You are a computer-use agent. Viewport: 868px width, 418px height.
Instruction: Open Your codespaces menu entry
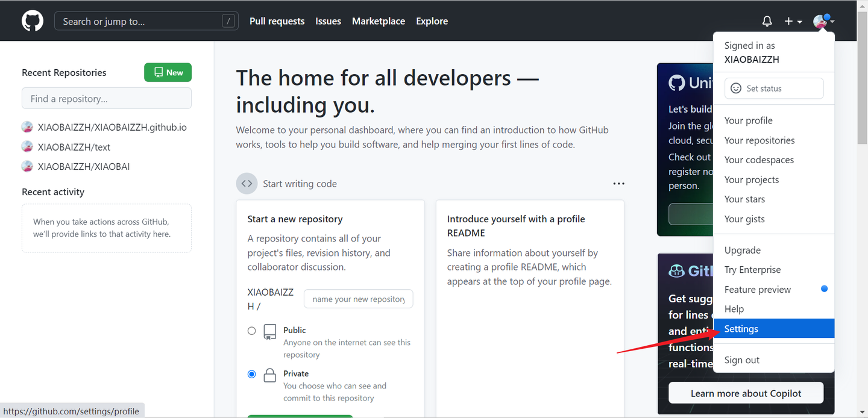pos(774,160)
